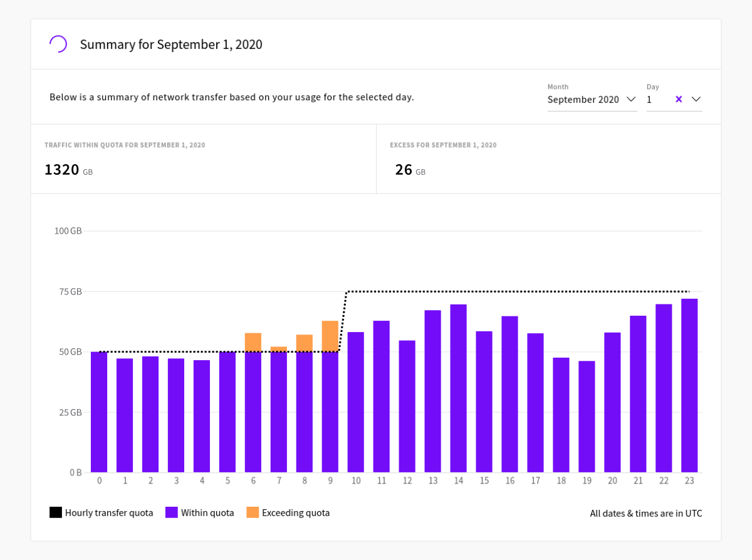
Task: Select the orange excess segment at hour 9
Action: 330,336
